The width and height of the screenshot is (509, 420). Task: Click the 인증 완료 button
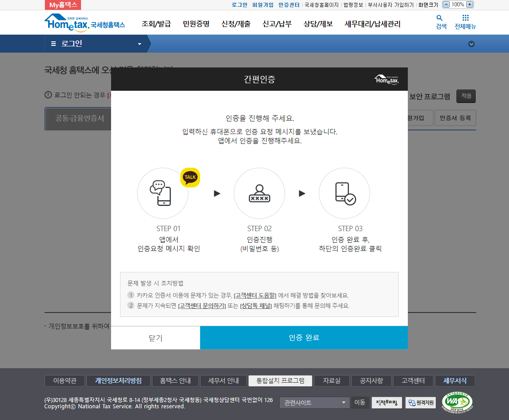304,337
